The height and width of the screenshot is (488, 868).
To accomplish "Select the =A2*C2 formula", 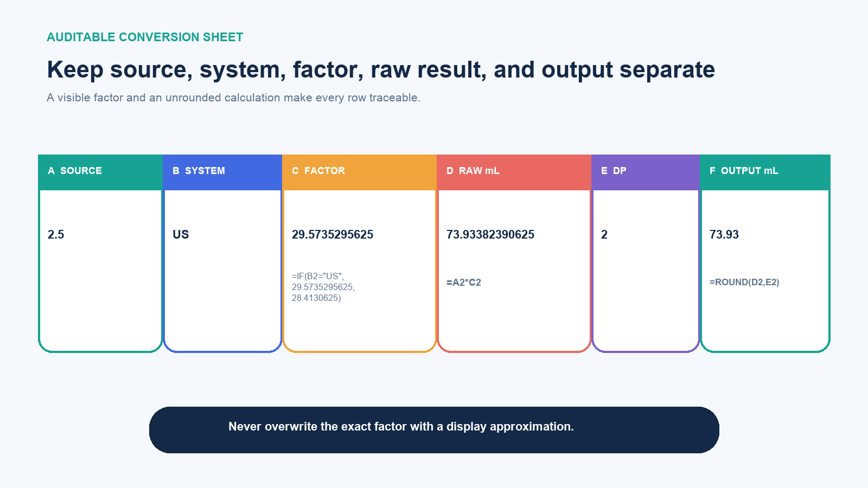I will click(464, 282).
